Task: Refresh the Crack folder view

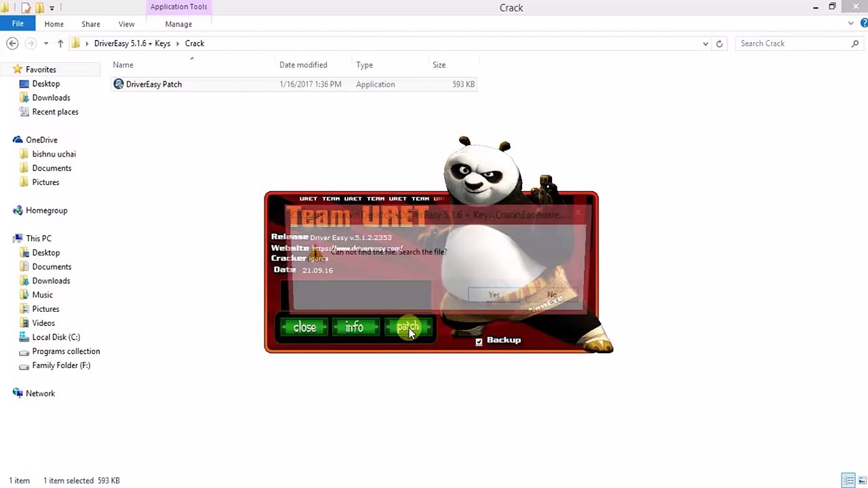Action: (x=719, y=43)
